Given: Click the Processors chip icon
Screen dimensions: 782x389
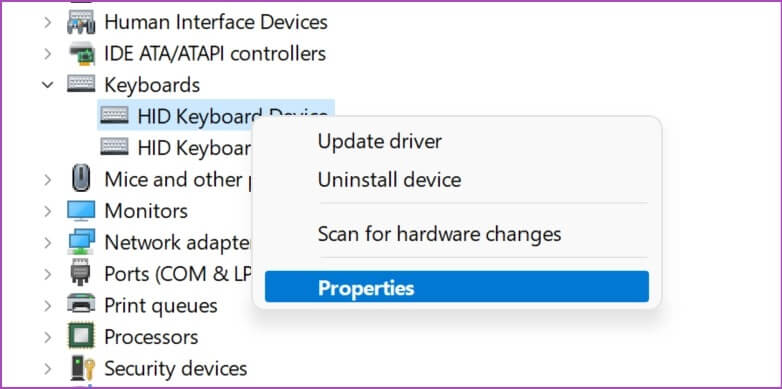Looking at the screenshot, I should pos(81,336).
